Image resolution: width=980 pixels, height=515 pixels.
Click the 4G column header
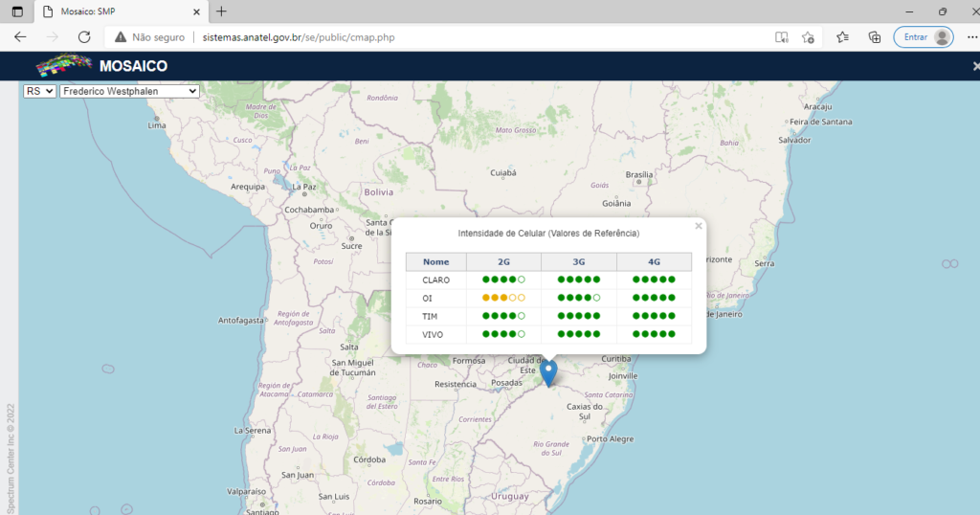(x=654, y=262)
